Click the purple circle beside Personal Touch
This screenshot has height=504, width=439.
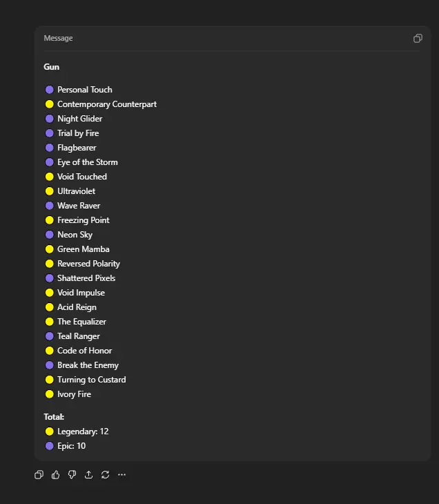point(49,90)
